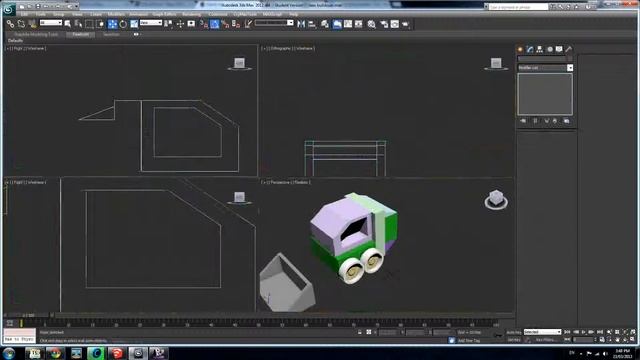Toggle Spinner Snap

[x=236, y=24]
